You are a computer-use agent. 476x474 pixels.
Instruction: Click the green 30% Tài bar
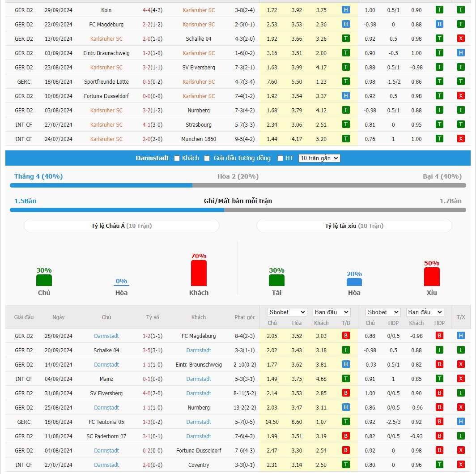pyautogui.click(x=276, y=280)
